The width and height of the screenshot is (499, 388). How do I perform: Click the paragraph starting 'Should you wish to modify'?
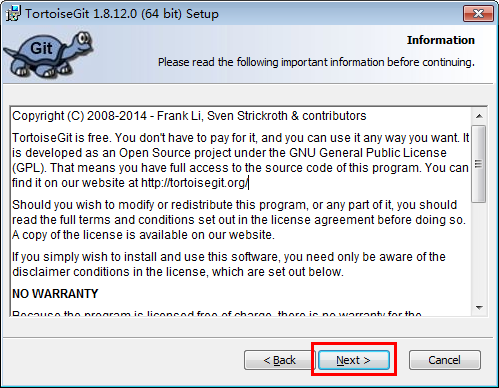239,220
